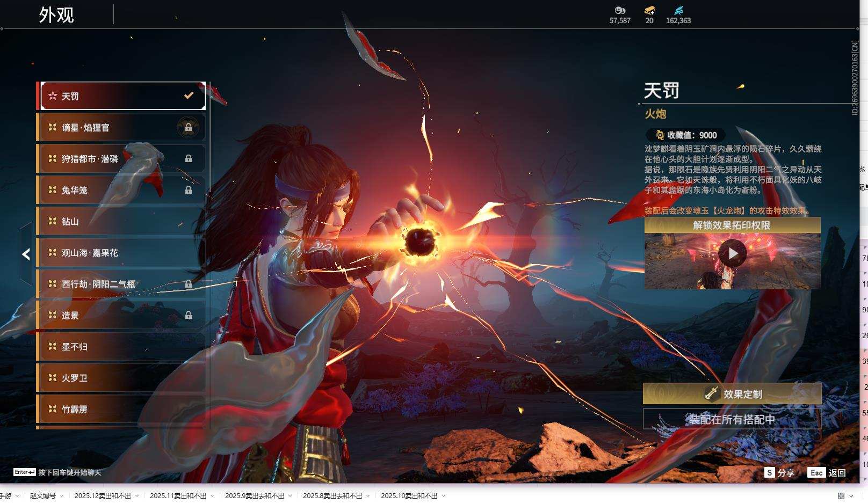Click the lock toggle on 狩猎都市·潜磷

pyautogui.click(x=188, y=158)
